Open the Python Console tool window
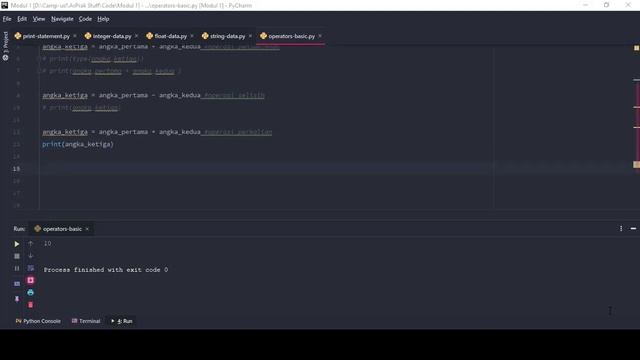This screenshot has height=360, width=640. 38,321
